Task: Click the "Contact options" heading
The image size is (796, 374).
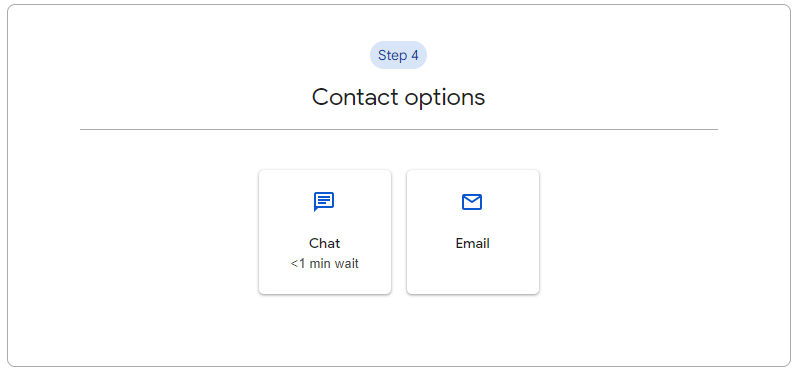Action: tap(399, 97)
